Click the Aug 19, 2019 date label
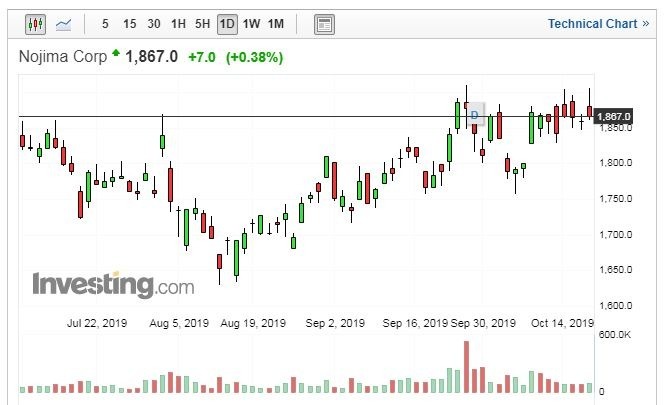This screenshot has width=667, height=405. (x=253, y=323)
